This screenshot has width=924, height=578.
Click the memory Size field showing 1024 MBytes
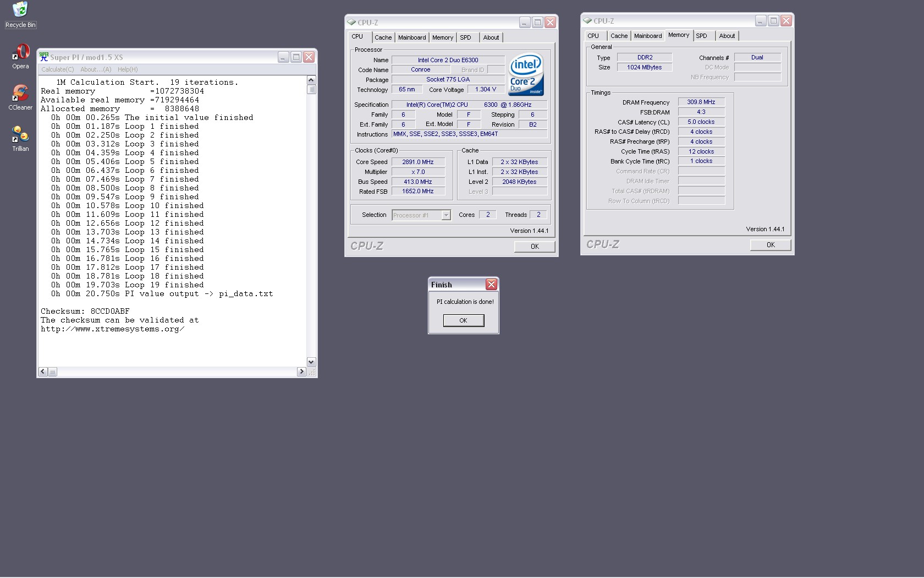645,67
